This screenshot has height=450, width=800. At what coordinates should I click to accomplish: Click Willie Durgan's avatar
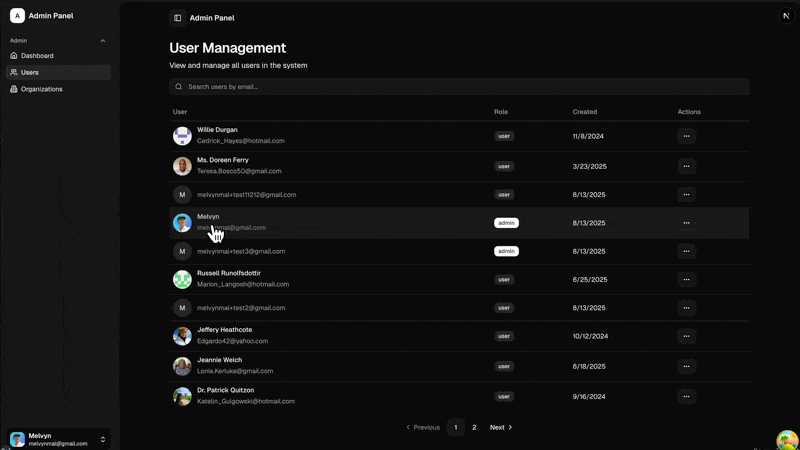pyautogui.click(x=182, y=136)
